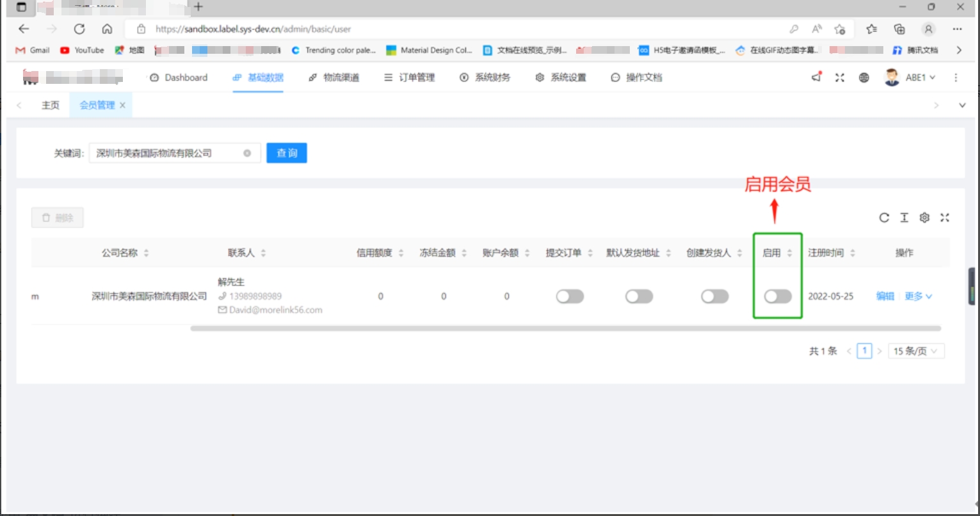Refresh the member list table
Screen dimensions: 980x516
(x=884, y=218)
